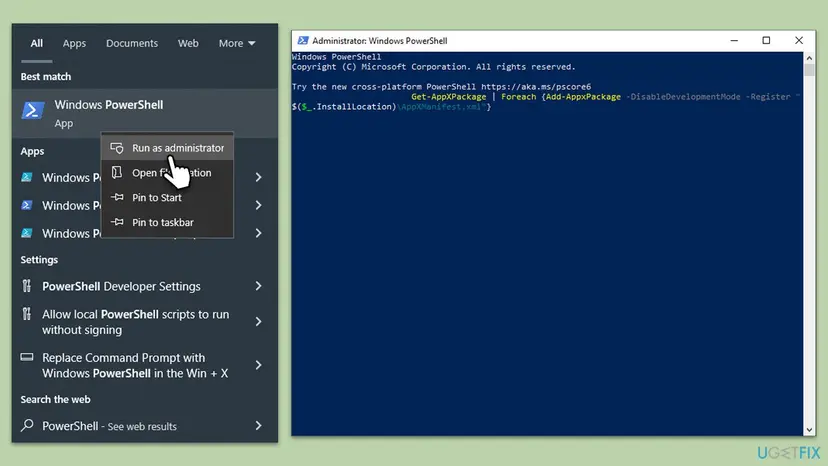This screenshot has width=828, height=466.
Task: Expand Allow local PowerShell scripts chevron
Action: (258, 322)
